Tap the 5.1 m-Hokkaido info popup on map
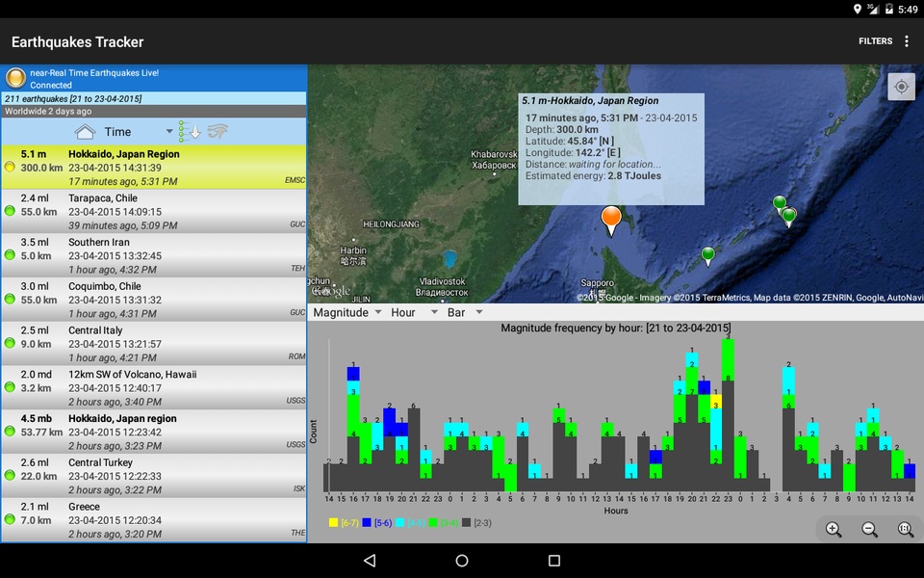 point(611,149)
